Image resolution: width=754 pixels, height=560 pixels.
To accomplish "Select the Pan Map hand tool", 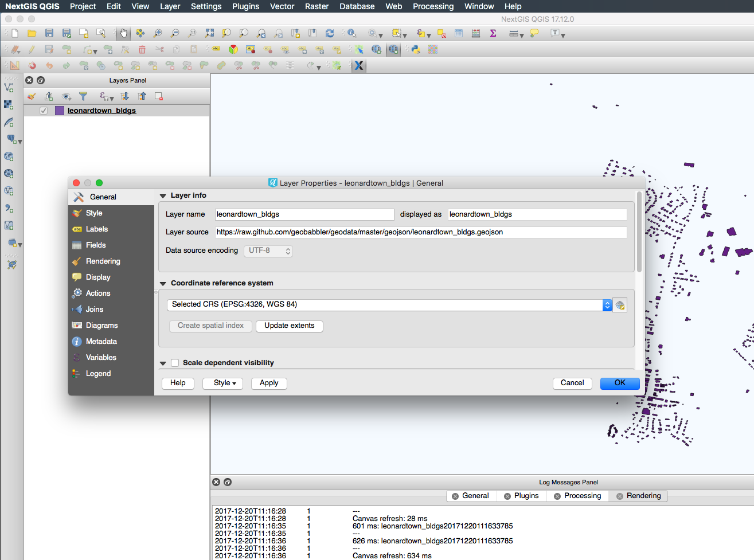I will (123, 33).
